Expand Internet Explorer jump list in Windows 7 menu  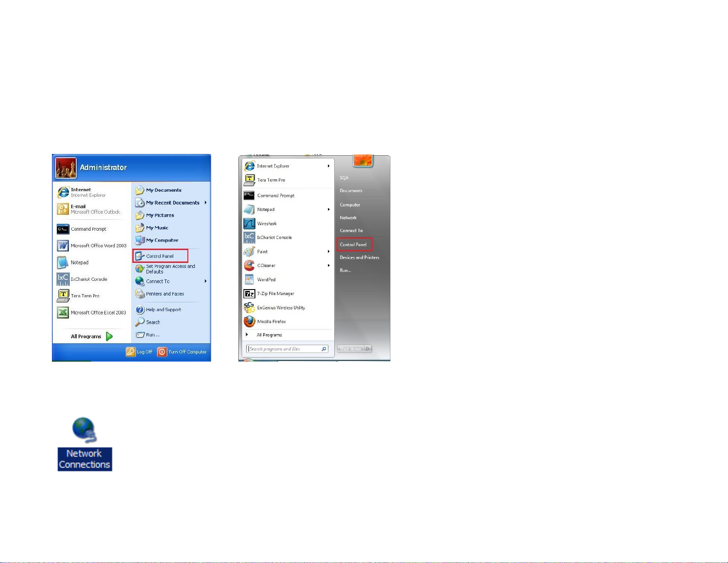(x=329, y=166)
